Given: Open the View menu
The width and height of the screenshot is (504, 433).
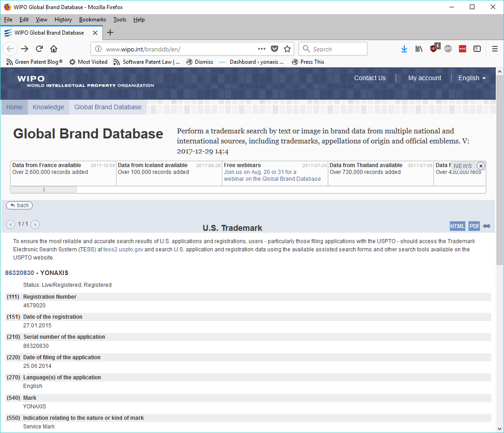Looking at the screenshot, I should 41,20.
